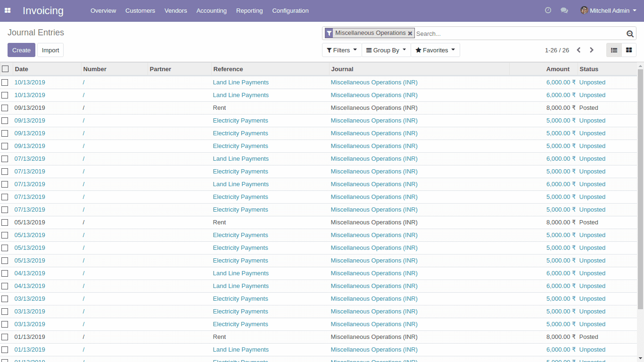Tick checkbox for first 10/13/2019 Land Line row
This screenshot has width=644, height=362.
pos(5,82)
